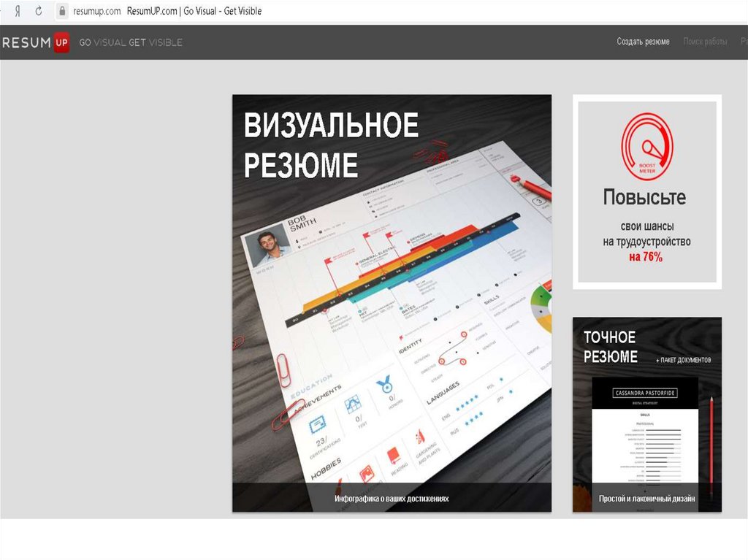
Task: Click the red 'на 76%' text
Action: pyautogui.click(x=646, y=256)
